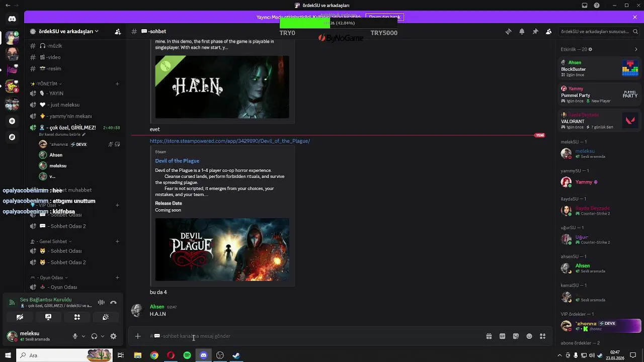Click the green TRY donation progress bar
644x362 pixels.
(305, 23)
